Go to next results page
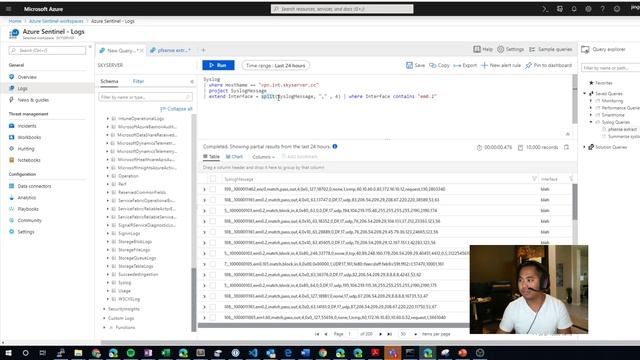This screenshot has width=640, height=360. click(380, 334)
